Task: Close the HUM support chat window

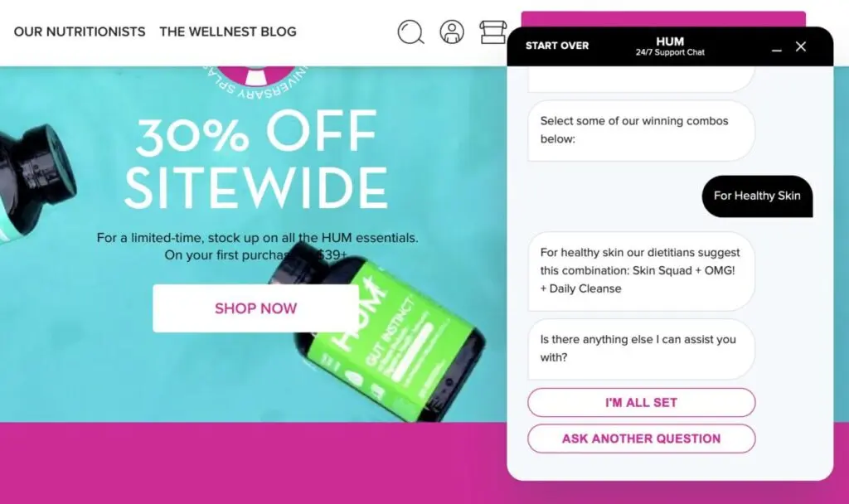Action: 801,46
